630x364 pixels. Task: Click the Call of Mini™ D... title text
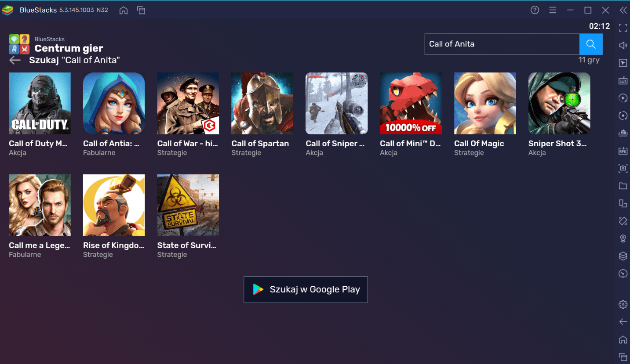point(410,144)
